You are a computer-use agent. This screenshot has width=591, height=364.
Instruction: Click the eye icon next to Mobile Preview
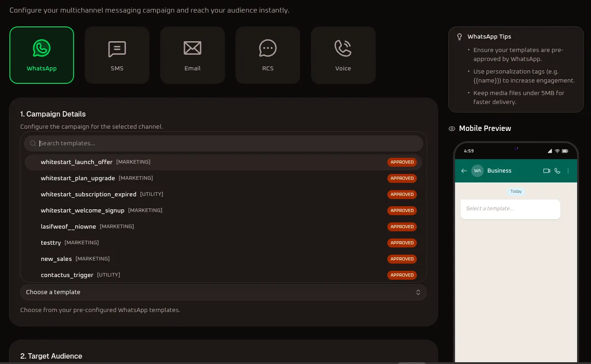(x=452, y=129)
